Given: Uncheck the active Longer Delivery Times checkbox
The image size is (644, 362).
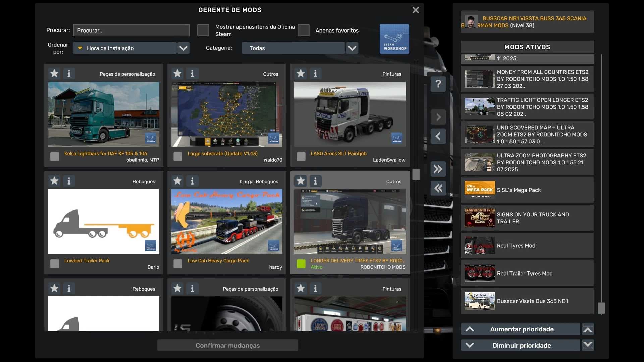Looking at the screenshot, I should (x=301, y=264).
